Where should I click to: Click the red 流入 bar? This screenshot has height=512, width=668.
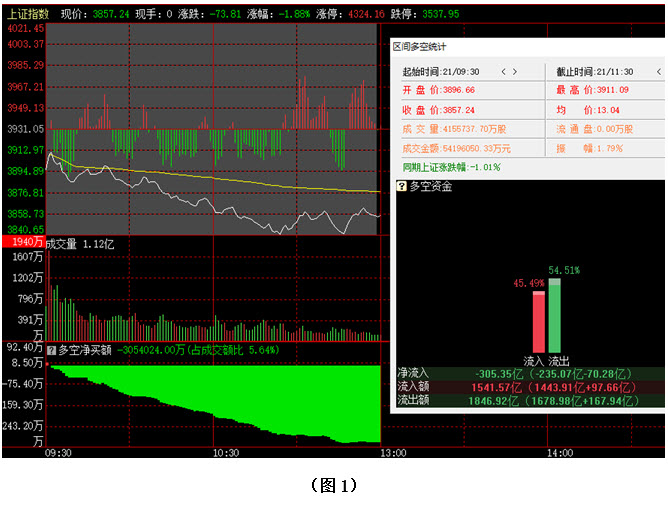538,322
